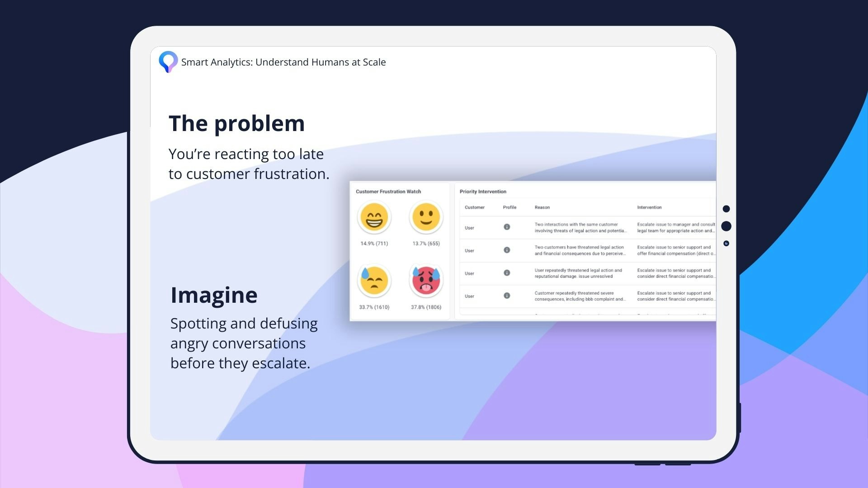This screenshot has width=868, height=488.
Task: Click the grinning happy face emoji
Action: [374, 217]
